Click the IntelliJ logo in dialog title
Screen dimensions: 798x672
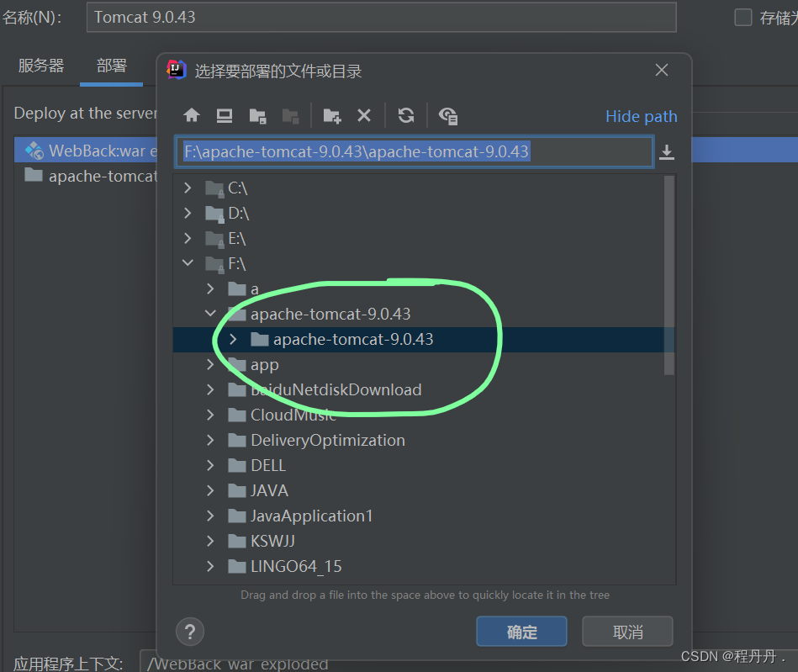[177, 70]
